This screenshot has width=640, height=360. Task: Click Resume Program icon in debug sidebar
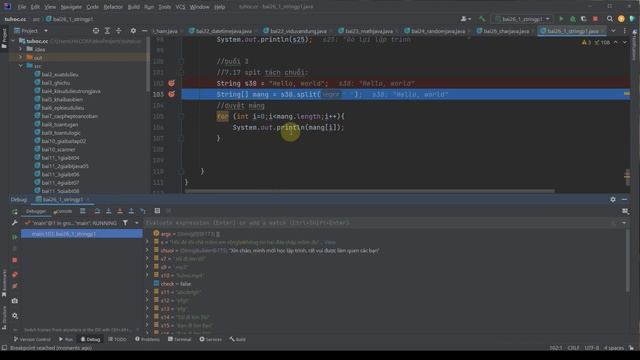pyautogui.click(x=15, y=237)
